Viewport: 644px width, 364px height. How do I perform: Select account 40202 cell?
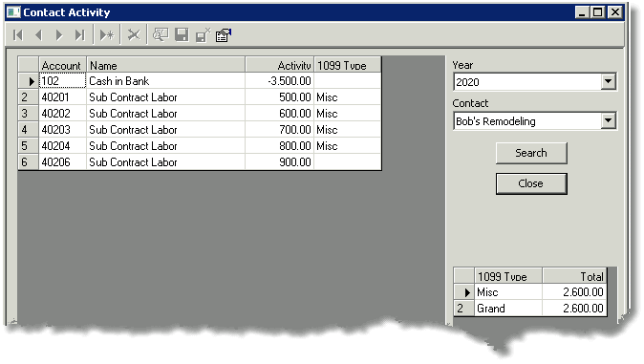[x=62, y=114]
